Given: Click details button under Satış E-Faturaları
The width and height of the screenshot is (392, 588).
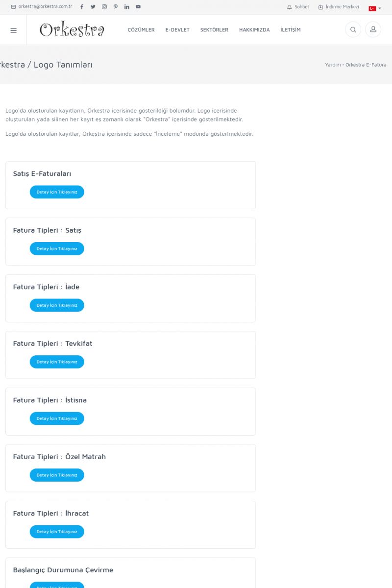Looking at the screenshot, I should 57,192.
